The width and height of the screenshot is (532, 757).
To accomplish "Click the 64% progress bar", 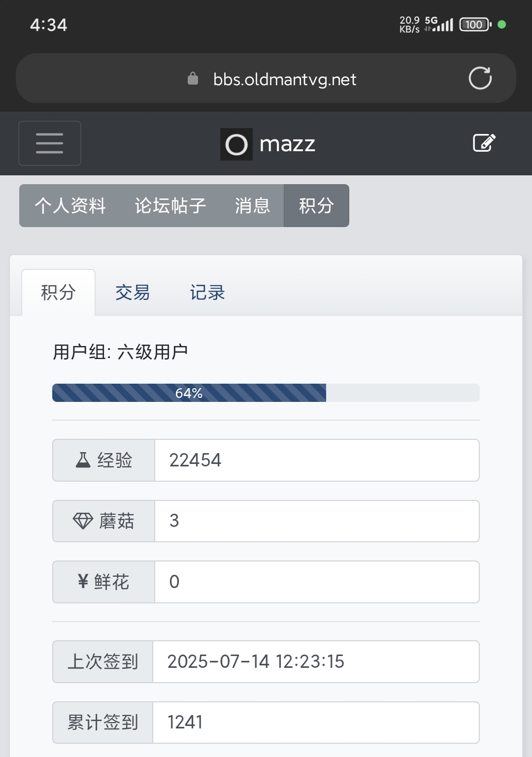I will pyautogui.click(x=266, y=393).
